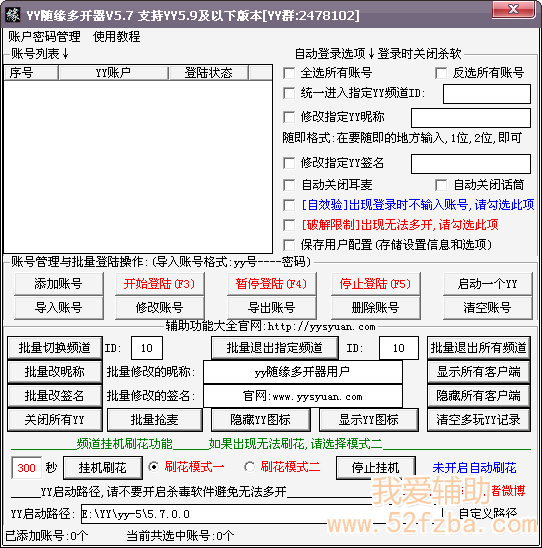
Task: Check 全选所有账号 option
Action: [289, 73]
